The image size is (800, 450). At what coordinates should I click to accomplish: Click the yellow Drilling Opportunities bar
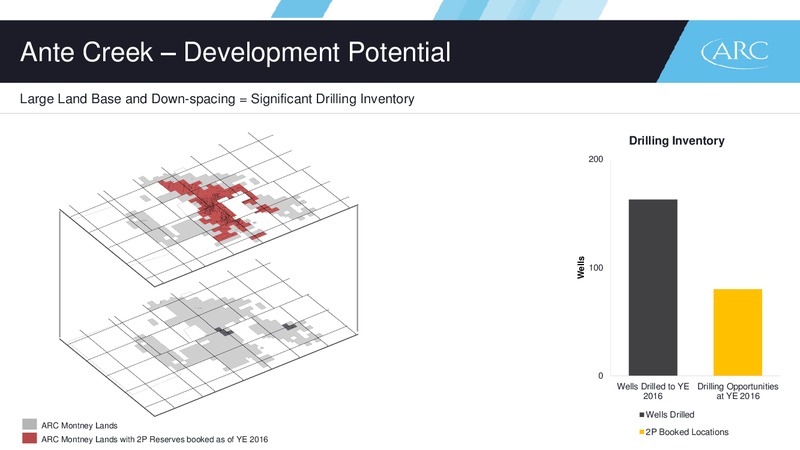pos(737,332)
